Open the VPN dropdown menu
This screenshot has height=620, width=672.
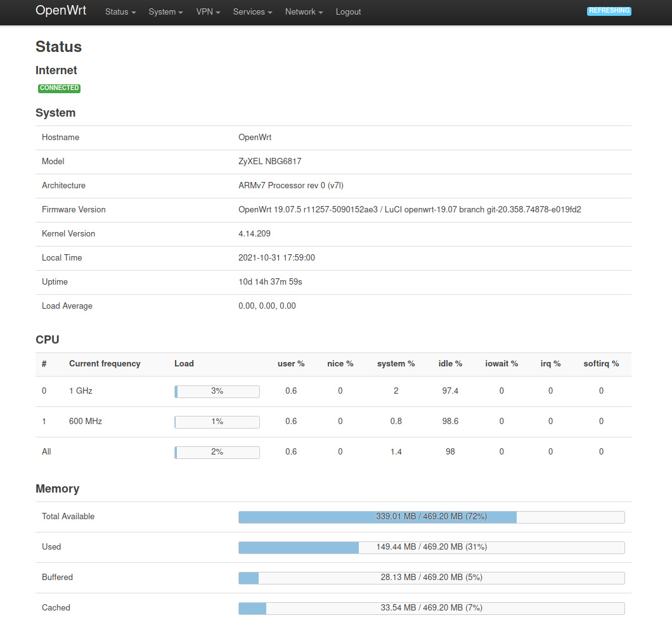click(208, 12)
